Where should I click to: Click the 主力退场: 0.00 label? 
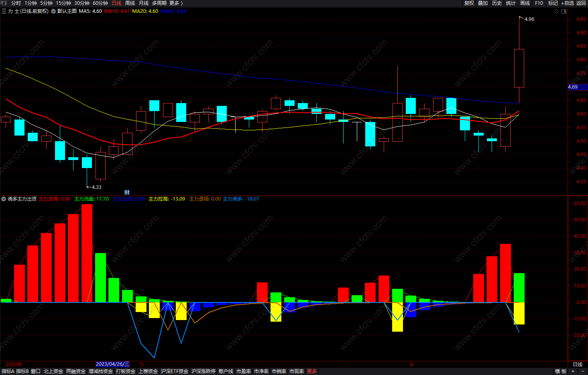click(205, 199)
